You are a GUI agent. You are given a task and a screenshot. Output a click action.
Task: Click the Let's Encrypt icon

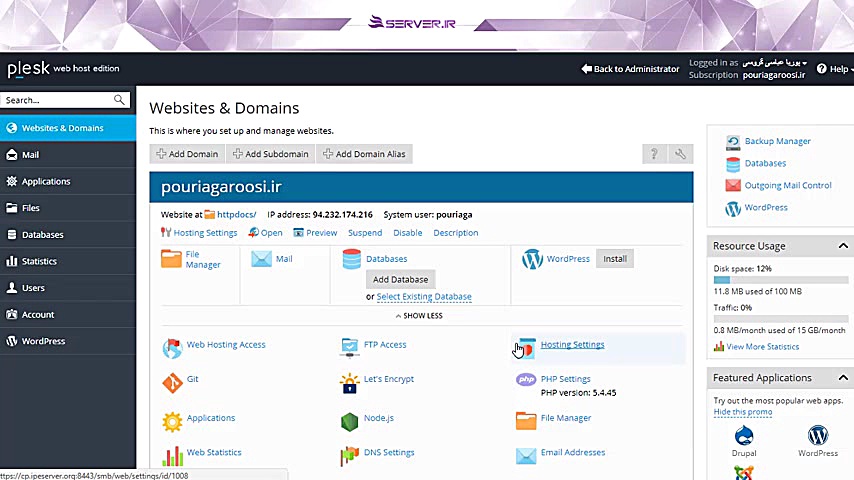pos(349,382)
